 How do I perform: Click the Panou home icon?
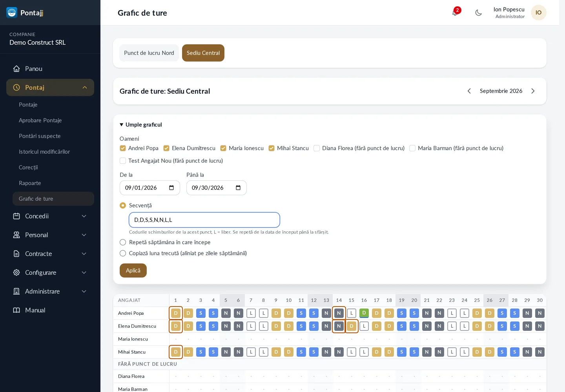[x=16, y=69]
